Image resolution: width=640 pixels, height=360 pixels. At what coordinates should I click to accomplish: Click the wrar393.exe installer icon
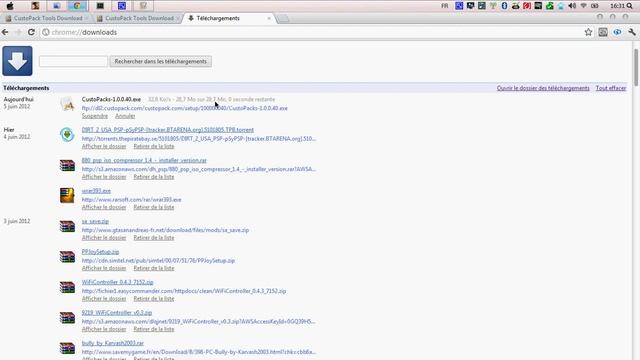[67, 196]
